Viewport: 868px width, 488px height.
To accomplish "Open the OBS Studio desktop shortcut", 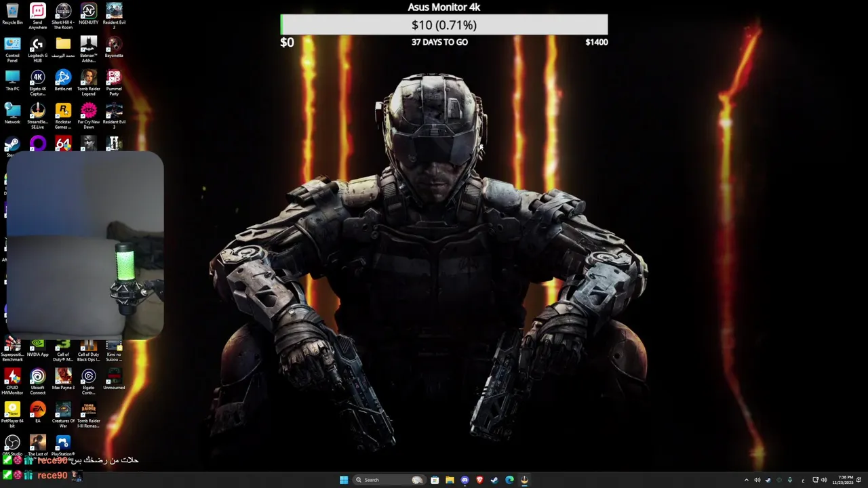I will [x=12, y=445].
